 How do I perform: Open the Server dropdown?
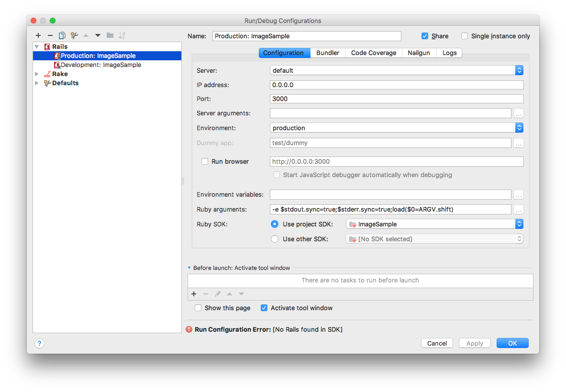click(519, 70)
